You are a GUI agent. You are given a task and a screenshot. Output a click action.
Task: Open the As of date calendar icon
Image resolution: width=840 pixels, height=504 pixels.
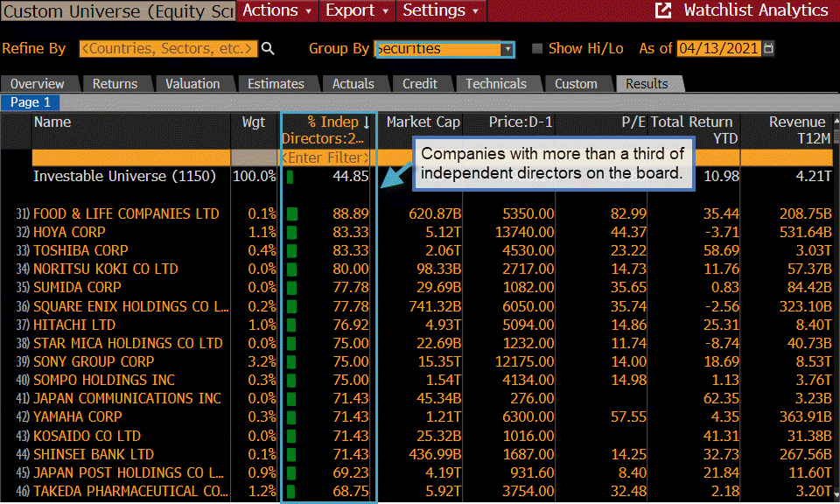coord(768,48)
